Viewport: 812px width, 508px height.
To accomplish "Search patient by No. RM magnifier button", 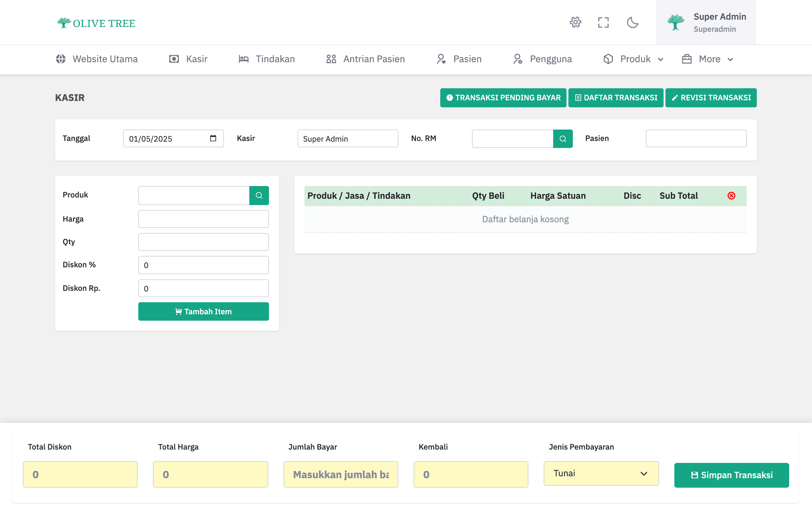I will point(563,139).
